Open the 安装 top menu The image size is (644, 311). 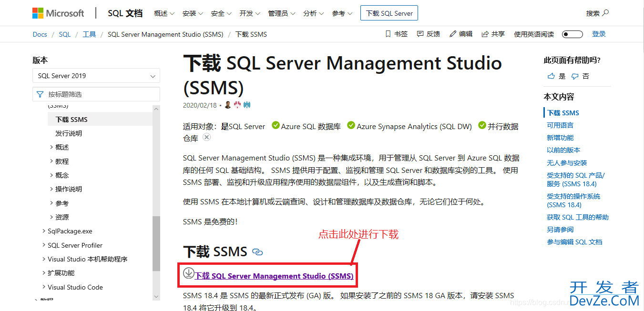tap(193, 13)
